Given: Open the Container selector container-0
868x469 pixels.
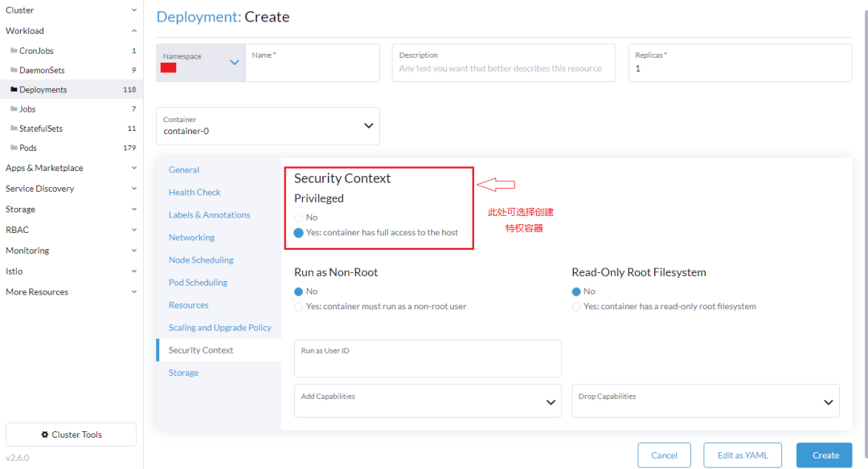Looking at the screenshot, I should click(268, 126).
